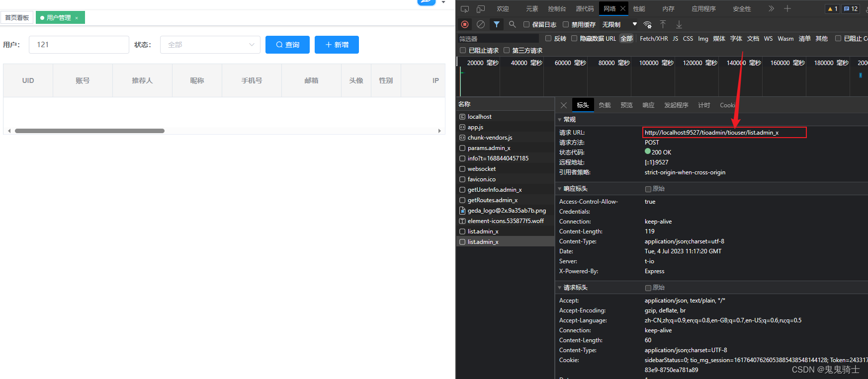Filter requests by Img type
Viewport: 868px width, 379px height.
[703, 38]
